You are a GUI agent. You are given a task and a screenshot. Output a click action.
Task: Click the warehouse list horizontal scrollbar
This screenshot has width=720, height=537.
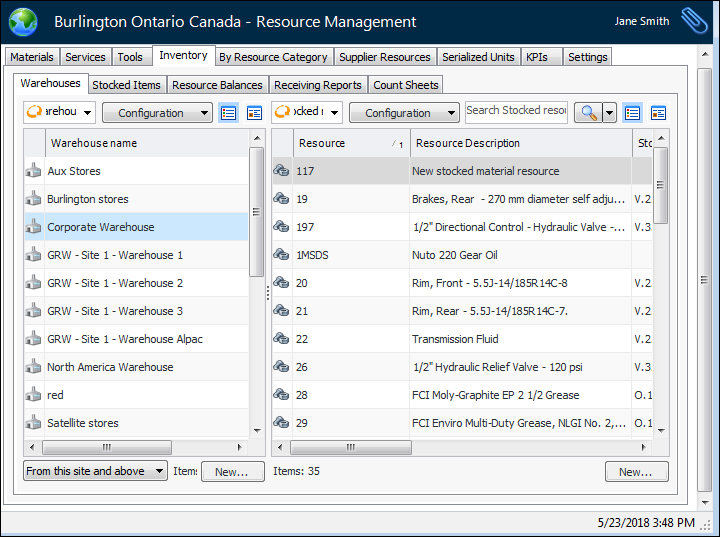[107, 447]
